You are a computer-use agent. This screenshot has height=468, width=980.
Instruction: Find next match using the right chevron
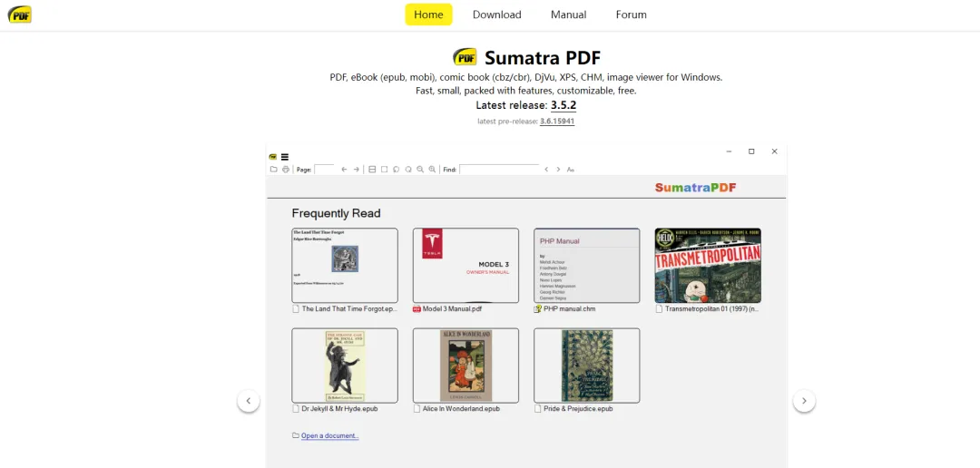[x=558, y=170]
